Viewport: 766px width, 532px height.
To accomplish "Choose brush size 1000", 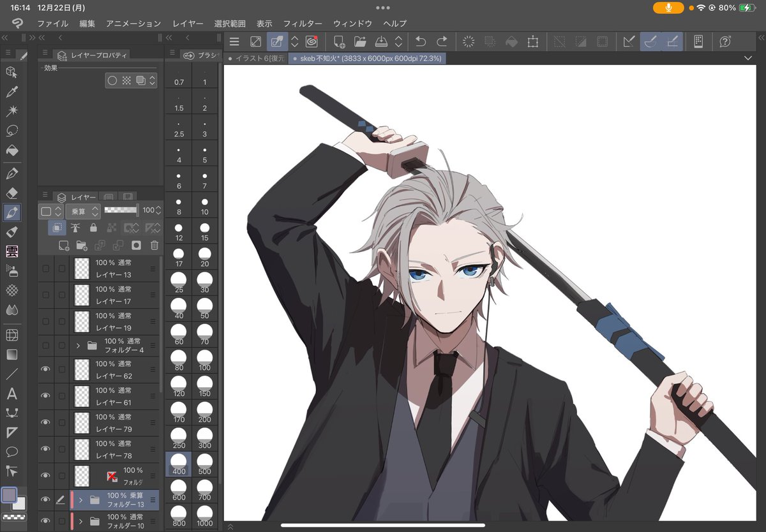I will [x=204, y=516].
